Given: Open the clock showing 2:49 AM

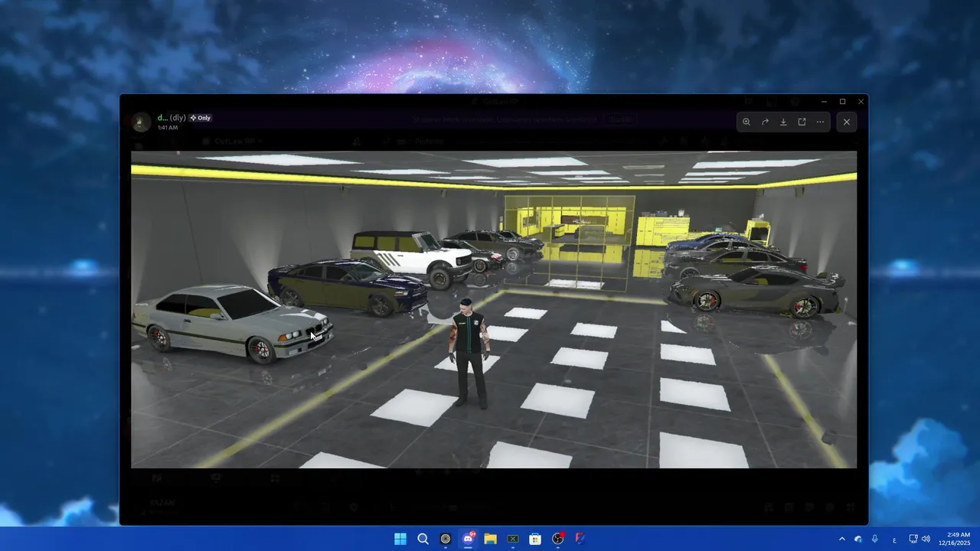Looking at the screenshot, I should click(954, 539).
